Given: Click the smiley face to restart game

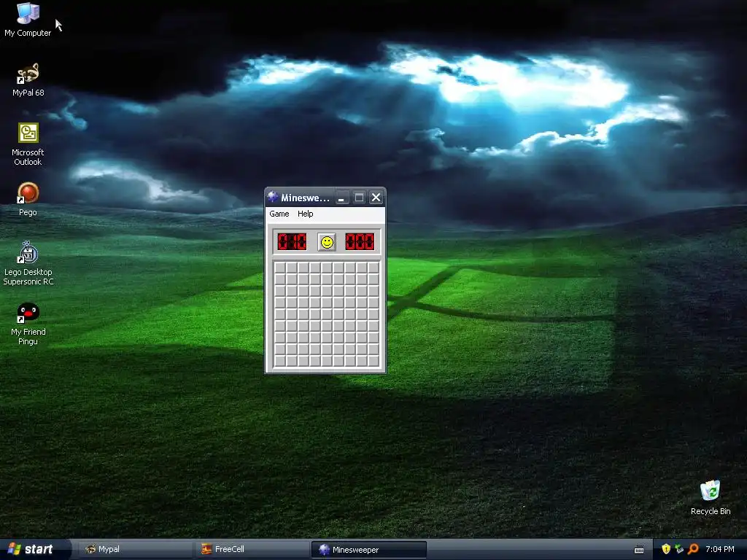Looking at the screenshot, I should [x=327, y=242].
